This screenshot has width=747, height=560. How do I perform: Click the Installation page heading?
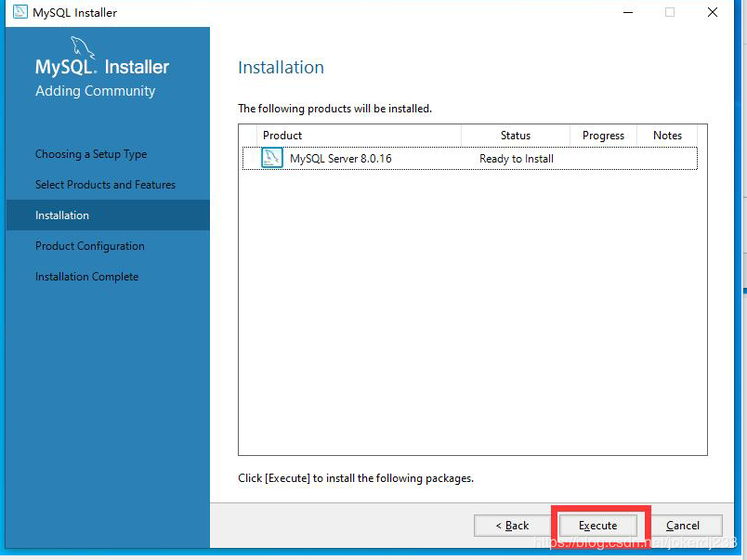[x=282, y=67]
